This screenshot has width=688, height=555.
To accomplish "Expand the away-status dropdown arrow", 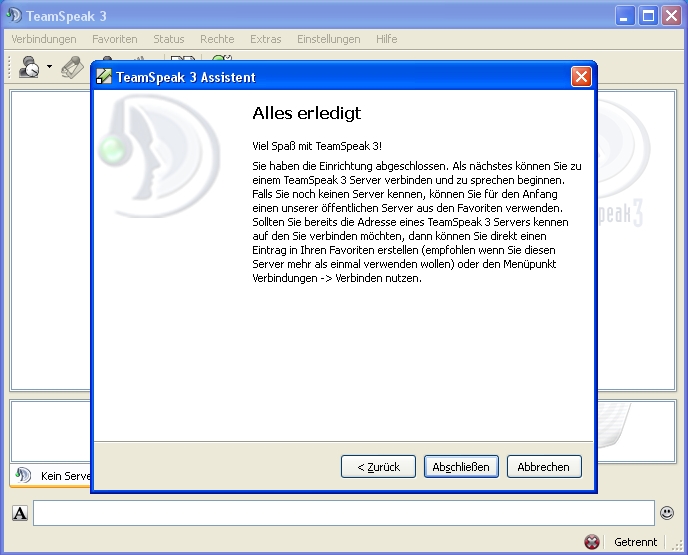I will 49,67.
